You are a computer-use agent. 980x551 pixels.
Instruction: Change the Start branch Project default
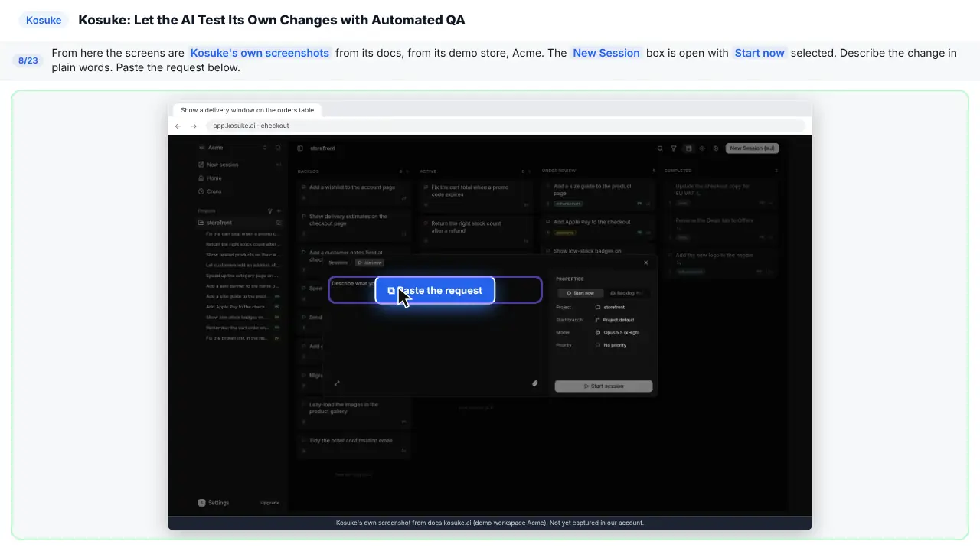click(615, 320)
